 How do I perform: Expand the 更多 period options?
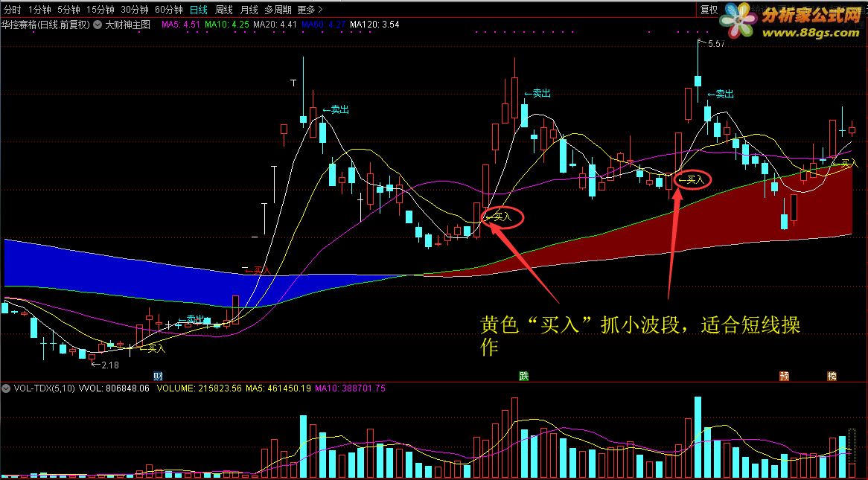click(x=310, y=10)
